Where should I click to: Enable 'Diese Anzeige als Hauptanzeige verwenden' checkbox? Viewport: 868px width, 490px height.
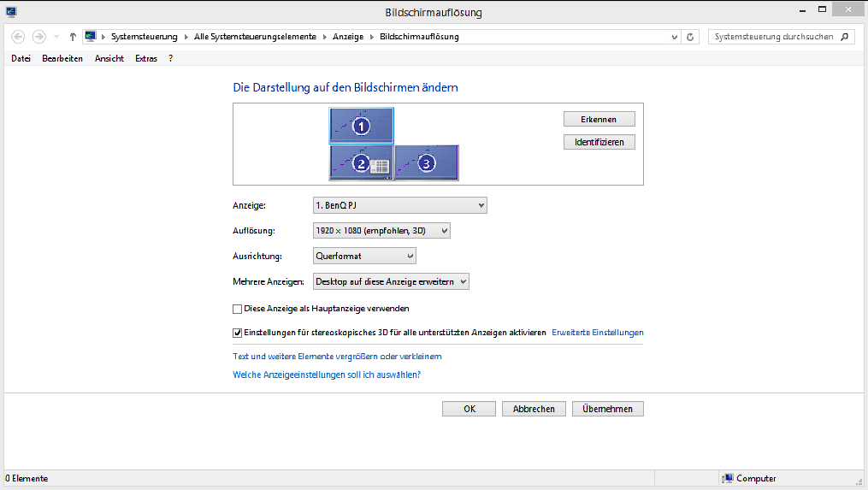pos(238,309)
